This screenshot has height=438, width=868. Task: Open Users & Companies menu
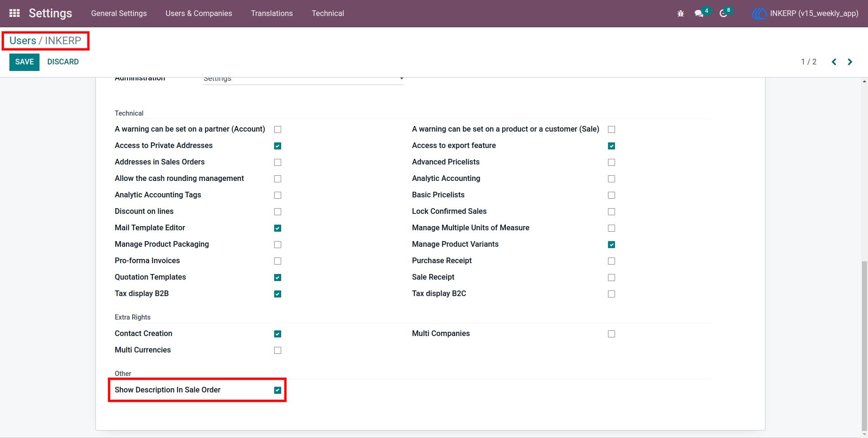[199, 13]
